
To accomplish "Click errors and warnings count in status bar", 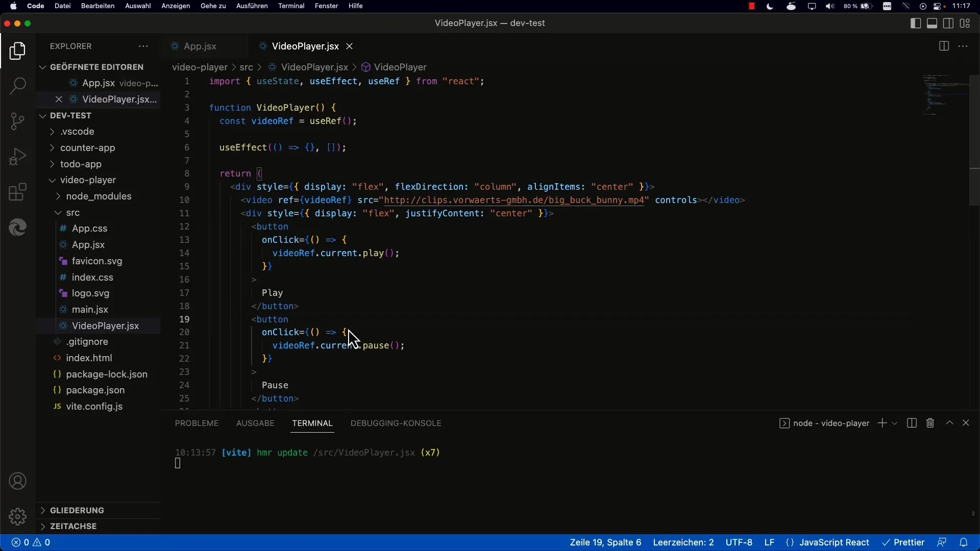I will [31, 542].
